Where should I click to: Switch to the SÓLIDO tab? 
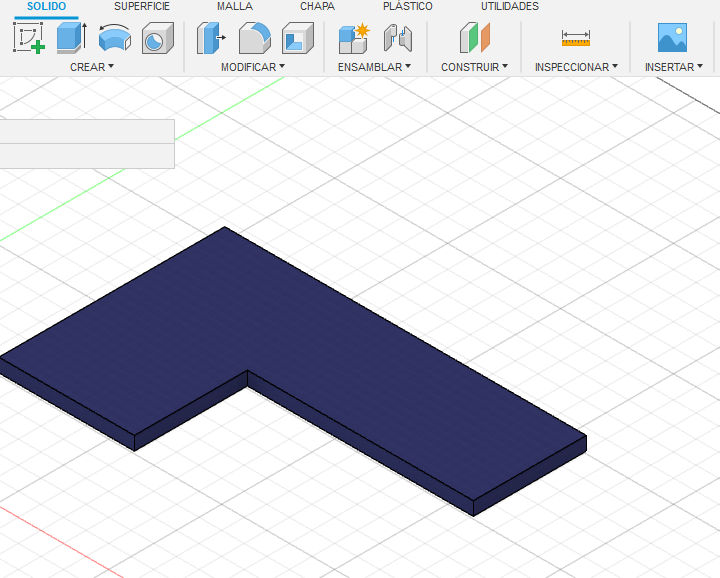46,6
